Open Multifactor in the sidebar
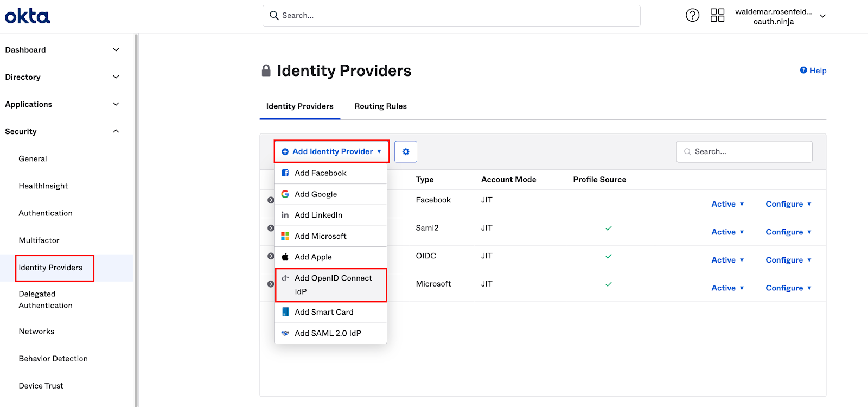This screenshot has height=407, width=868. 39,240
